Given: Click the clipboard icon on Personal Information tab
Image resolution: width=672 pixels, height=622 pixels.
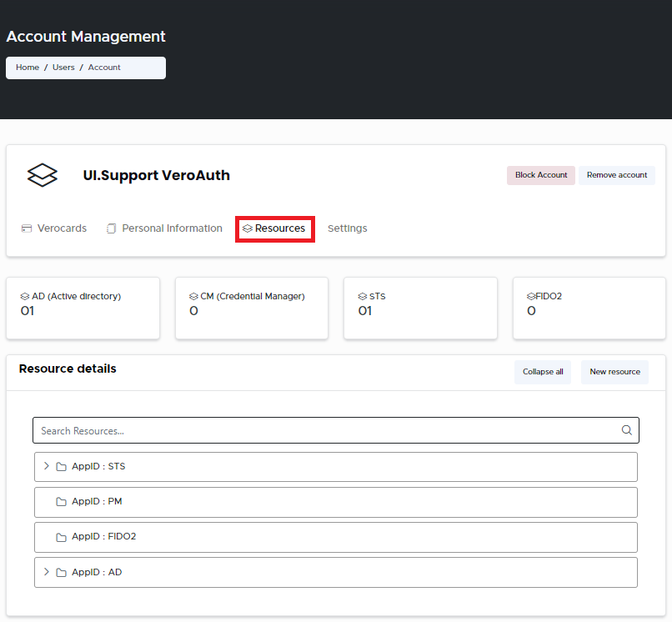Looking at the screenshot, I should [111, 228].
